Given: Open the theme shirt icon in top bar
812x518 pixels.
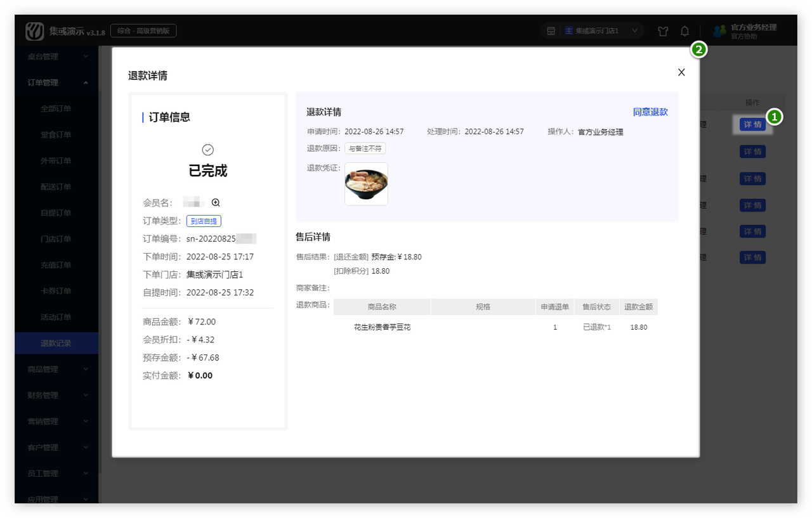Looking at the screenshot, I should point(663,31).
